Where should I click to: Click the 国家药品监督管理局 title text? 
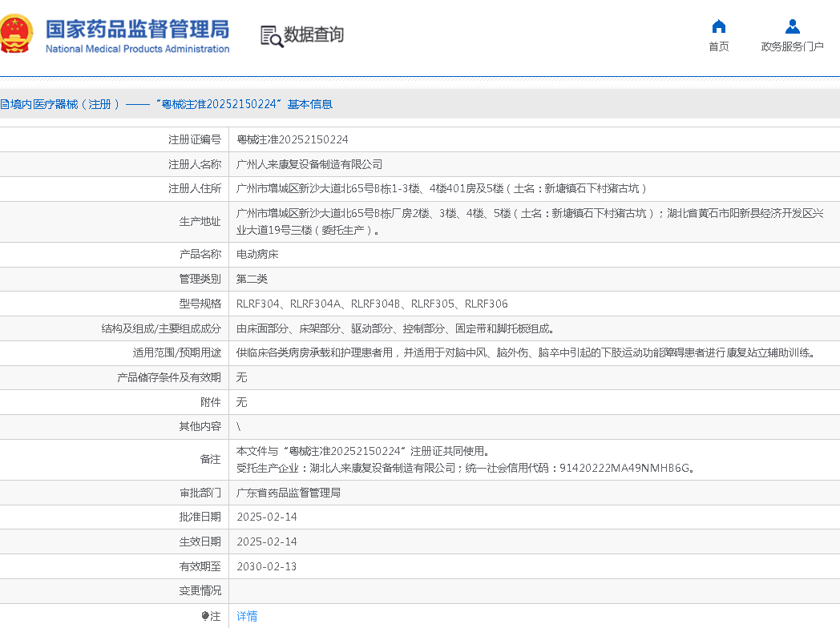coord(137,28)
